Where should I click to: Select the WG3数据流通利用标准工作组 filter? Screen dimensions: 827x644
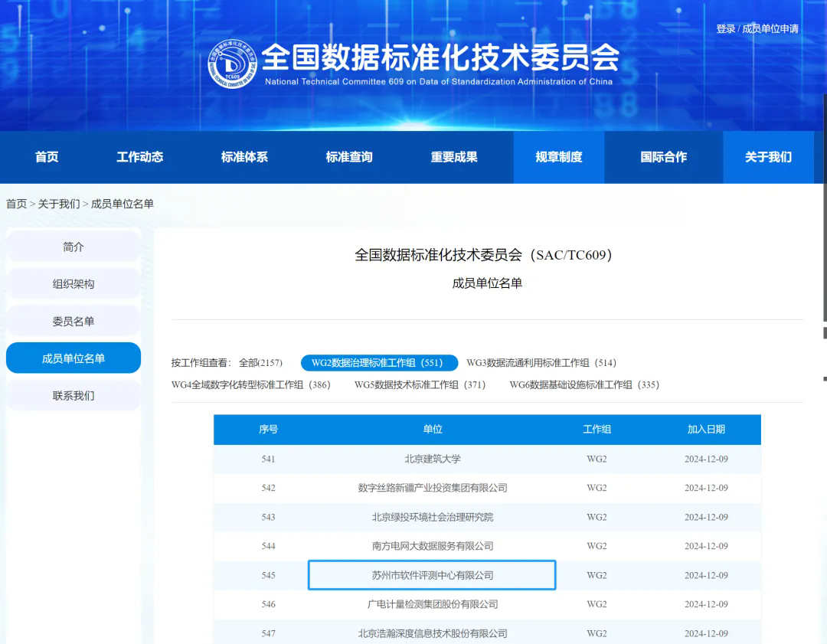pyautogui.click(x=541, y=363)
